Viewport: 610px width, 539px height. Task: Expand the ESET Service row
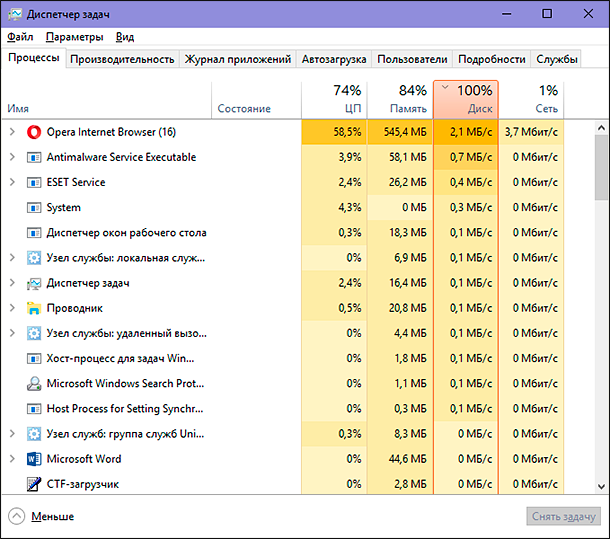coord(12,182)
